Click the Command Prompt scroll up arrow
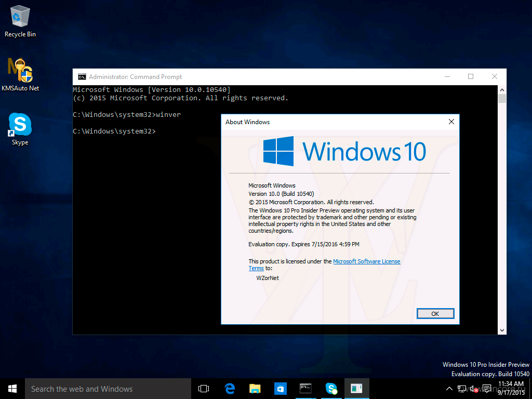This screenshot has height=399, width=532. coord(502,90)
